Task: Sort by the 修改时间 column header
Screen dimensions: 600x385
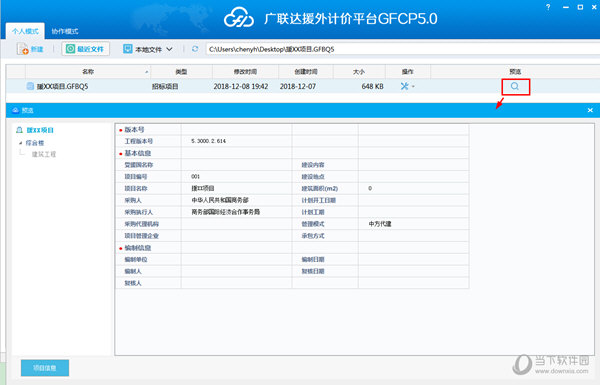Action: pyautogui.click(x=245, y=72)
